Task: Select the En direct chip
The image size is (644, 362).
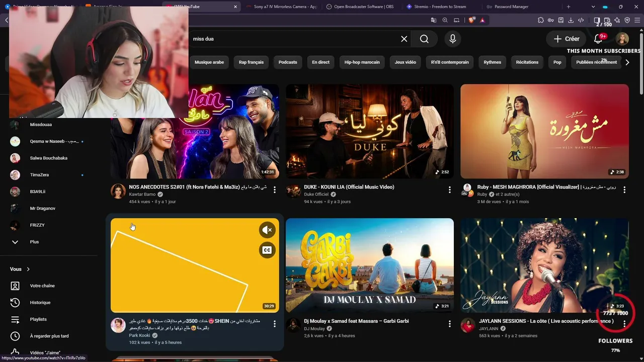Action: tap(320, 62)
